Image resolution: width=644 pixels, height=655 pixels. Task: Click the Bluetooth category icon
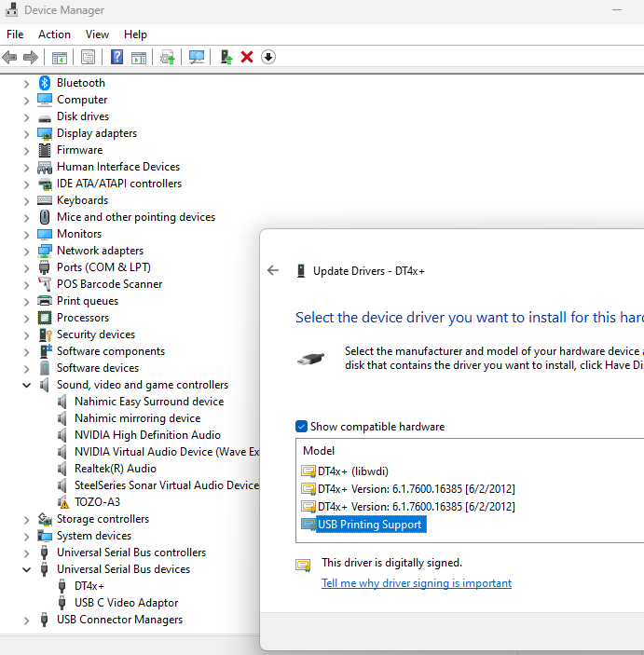coord(45,83)
